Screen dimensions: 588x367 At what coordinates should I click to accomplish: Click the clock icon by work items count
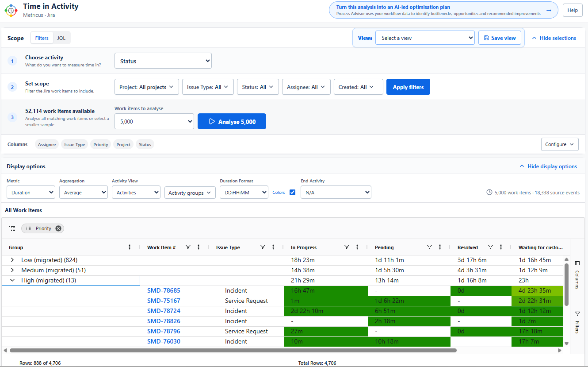489,193
